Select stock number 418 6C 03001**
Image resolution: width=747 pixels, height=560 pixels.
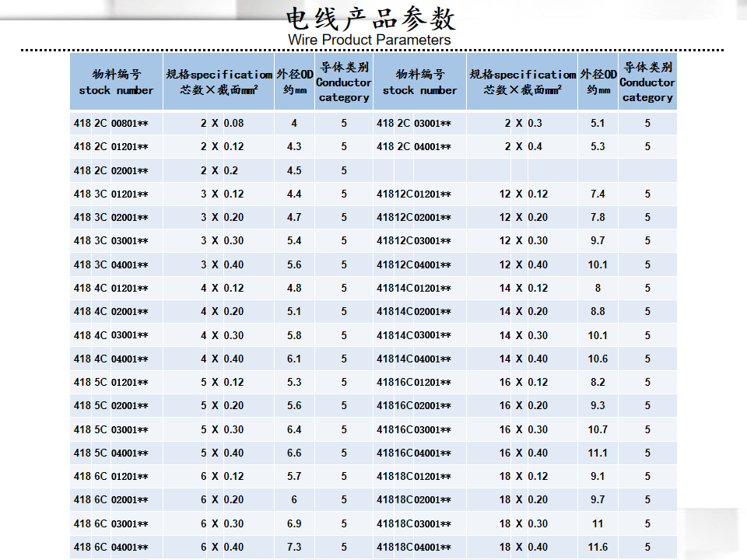coord(111,523)
